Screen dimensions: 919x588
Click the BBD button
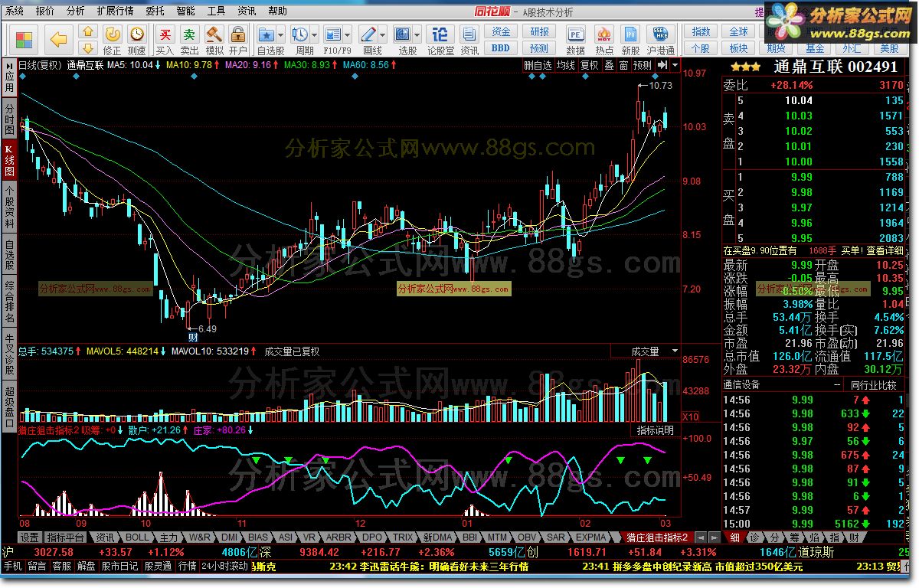501,47
